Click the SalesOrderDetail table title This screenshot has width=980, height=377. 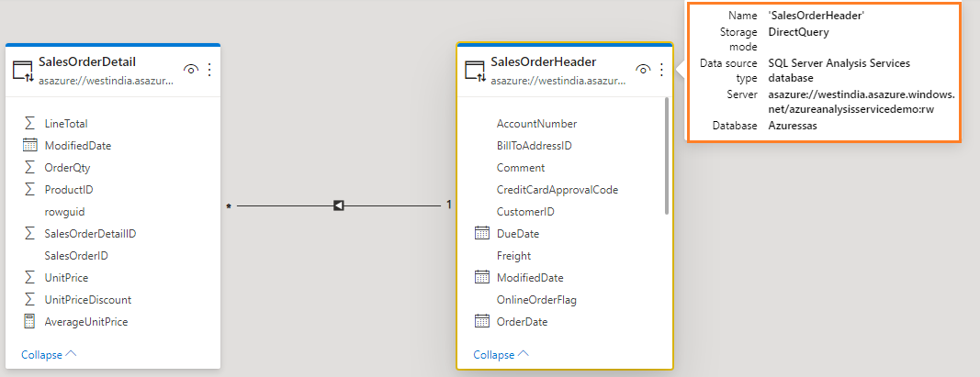87,61
